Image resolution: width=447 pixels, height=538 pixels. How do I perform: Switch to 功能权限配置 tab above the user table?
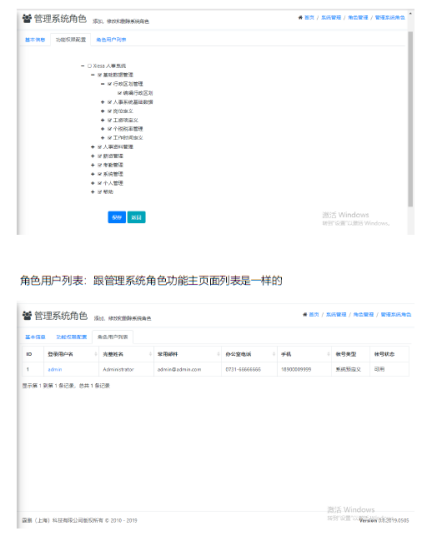point(72,337)
